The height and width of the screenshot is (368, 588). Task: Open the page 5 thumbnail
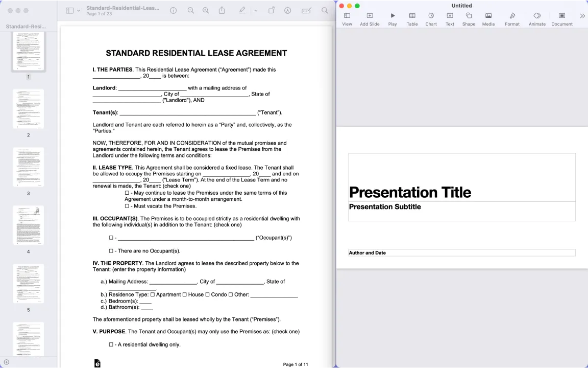pos(29,284)
